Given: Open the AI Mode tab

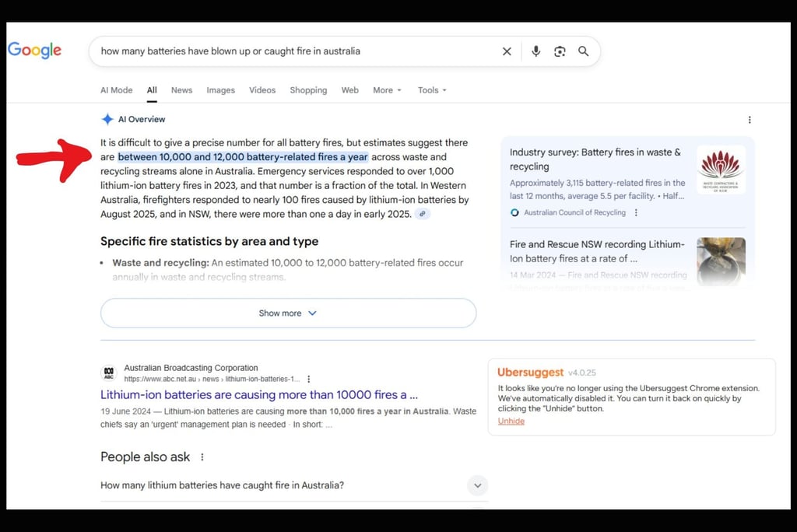Looking at the screenshot, I should [117, 90].
